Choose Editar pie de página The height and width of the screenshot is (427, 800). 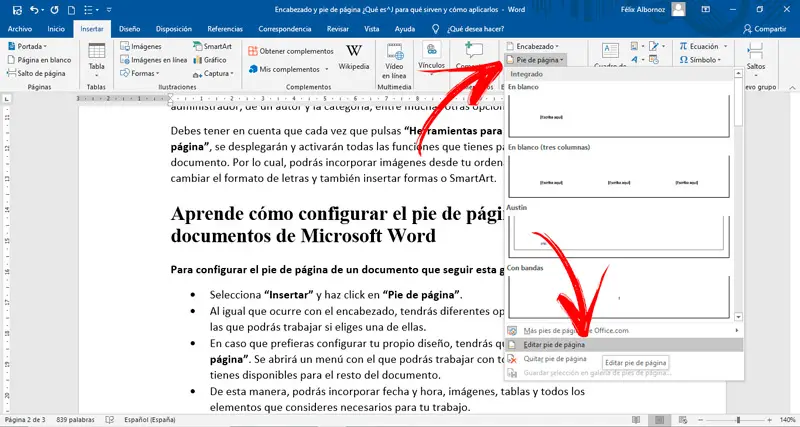tap(623, 345)
